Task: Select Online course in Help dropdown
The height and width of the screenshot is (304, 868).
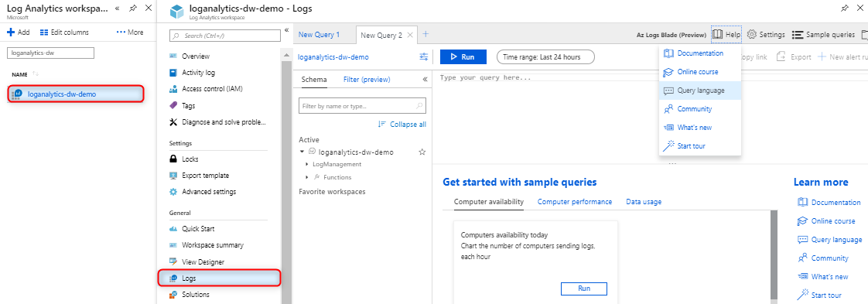Action: click(x=700, y=72)
